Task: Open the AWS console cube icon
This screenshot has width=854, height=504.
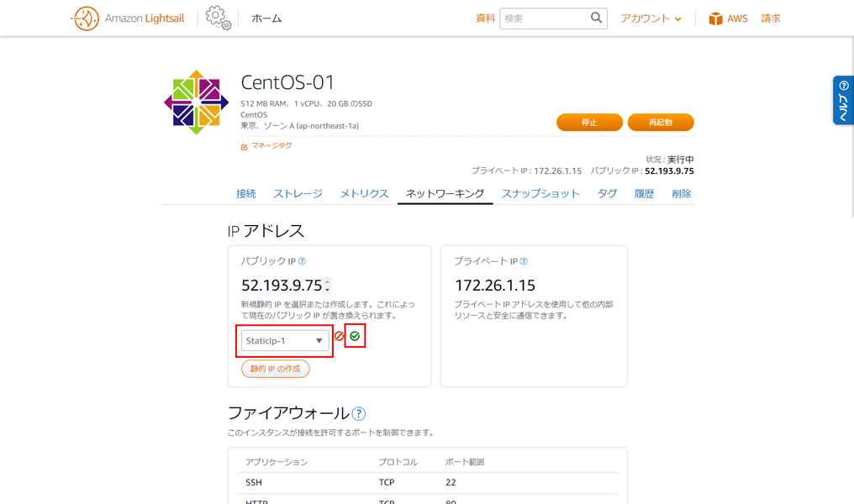Action: coord(715,18)
